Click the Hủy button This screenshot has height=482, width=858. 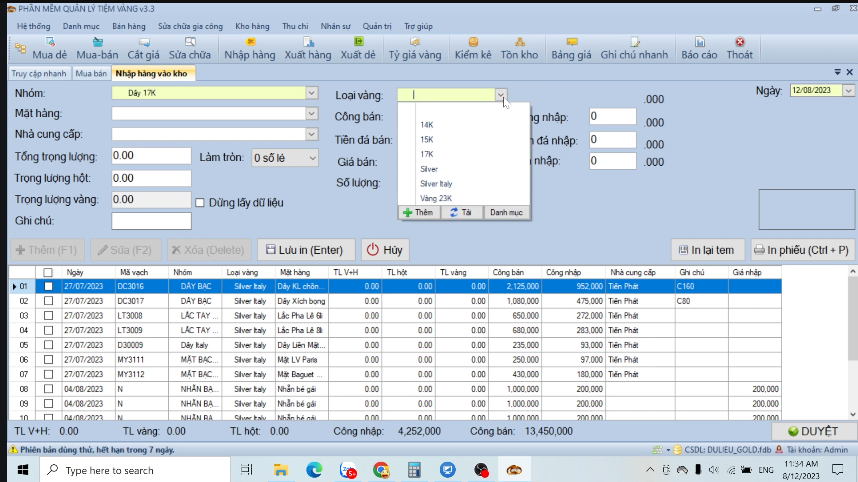pos(385,250)
